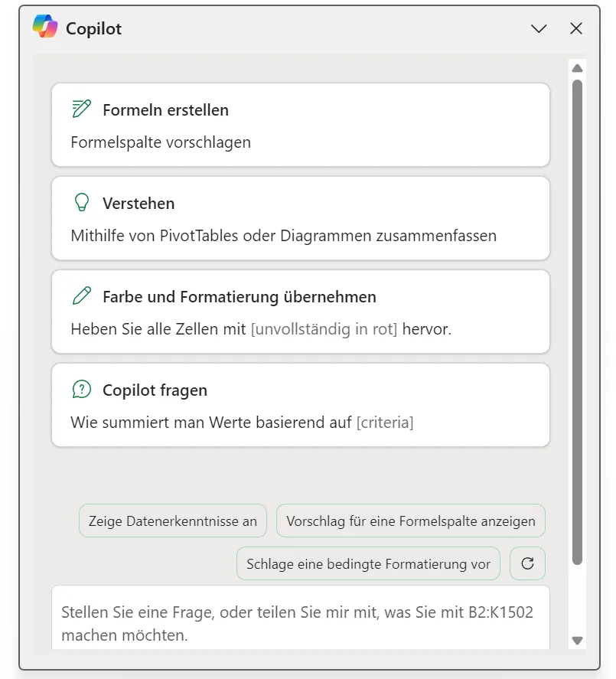Click the scrollbar down arrow
The width and height of the screenshot is (616, 679).
[577, 640]
